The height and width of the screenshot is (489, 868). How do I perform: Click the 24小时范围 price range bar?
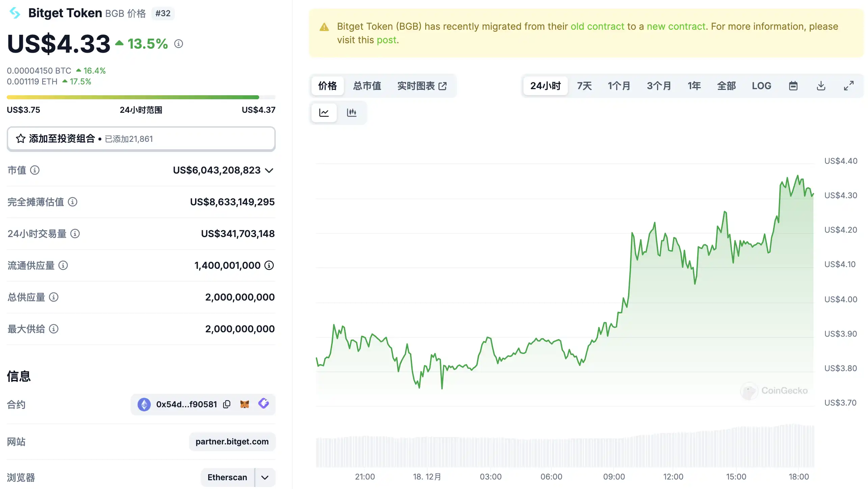coord(141,97)
